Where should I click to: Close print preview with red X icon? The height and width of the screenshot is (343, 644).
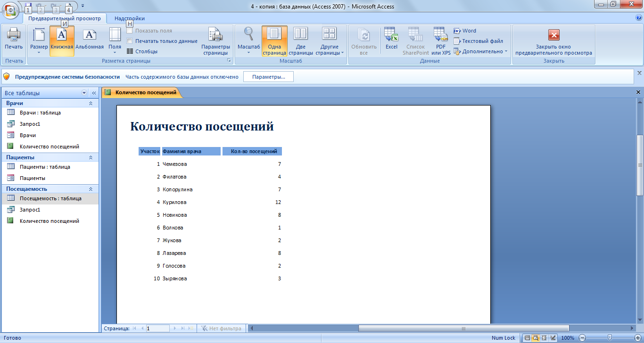[553, 35]
